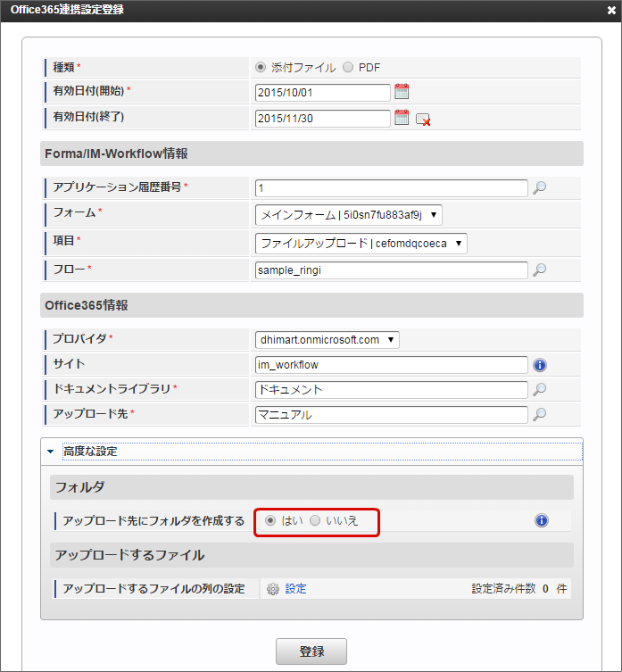Choose はい for folder creation
Image resolution: width=622 pixels, height=672 pixels.
[270, 520]
